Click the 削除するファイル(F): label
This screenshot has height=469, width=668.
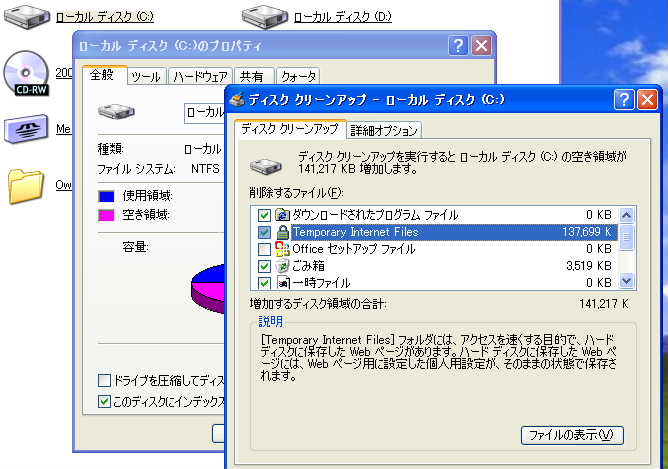point(297,193)
